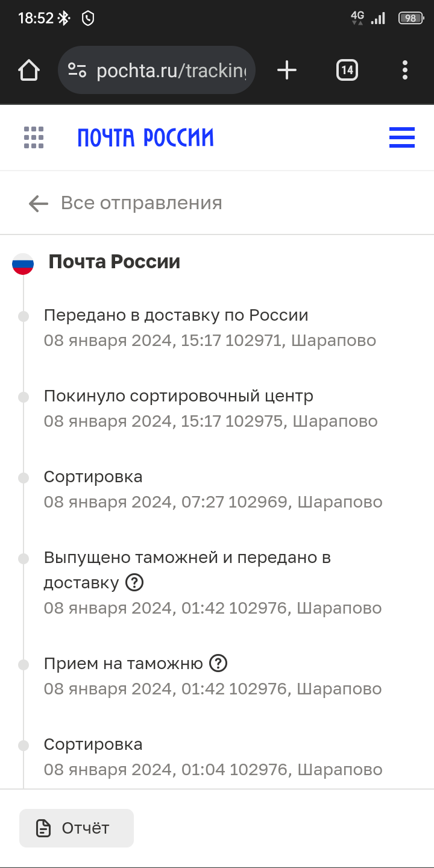Open a new browser tab
Viewport: 434px width, 868px height.
287,71
